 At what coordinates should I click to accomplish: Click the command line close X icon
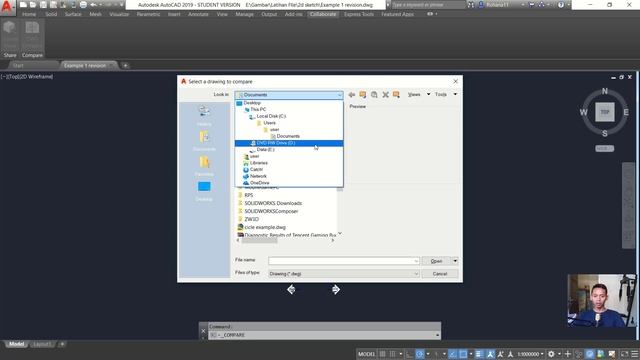[203, 331]
